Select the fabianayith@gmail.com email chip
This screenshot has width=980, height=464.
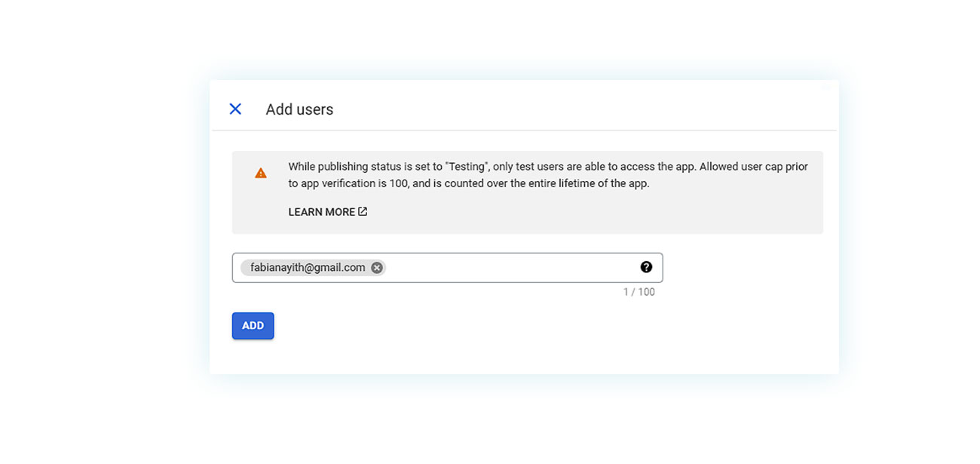coord(313,268)
